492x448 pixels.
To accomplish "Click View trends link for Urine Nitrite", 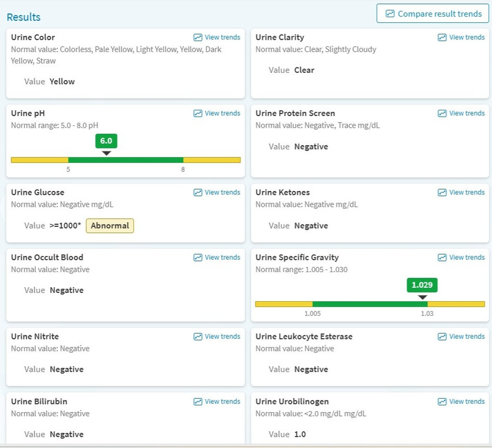I will (x=222, y=337).
